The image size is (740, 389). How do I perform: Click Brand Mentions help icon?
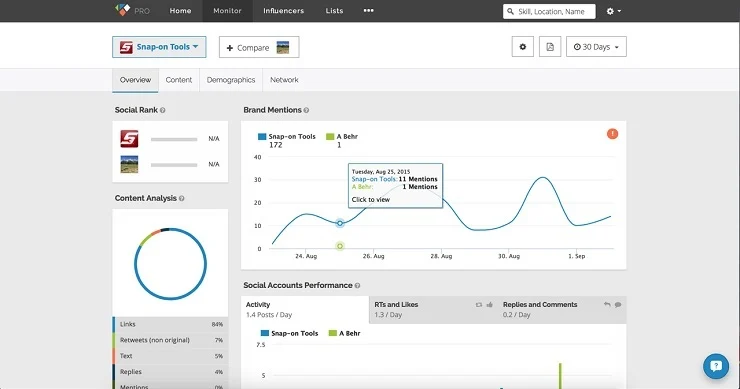(306, 110)
